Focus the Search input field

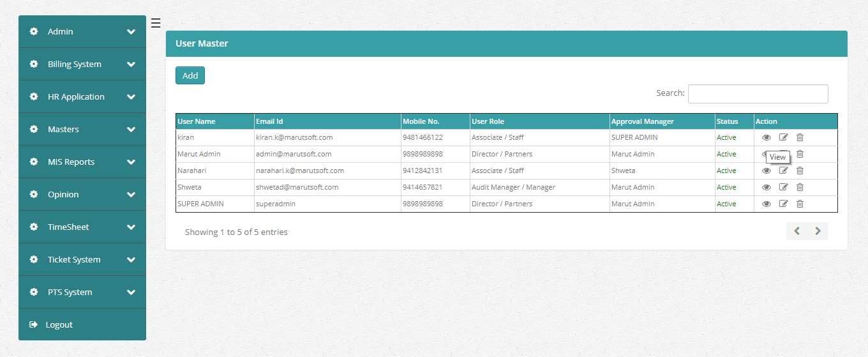pos(758,94)
